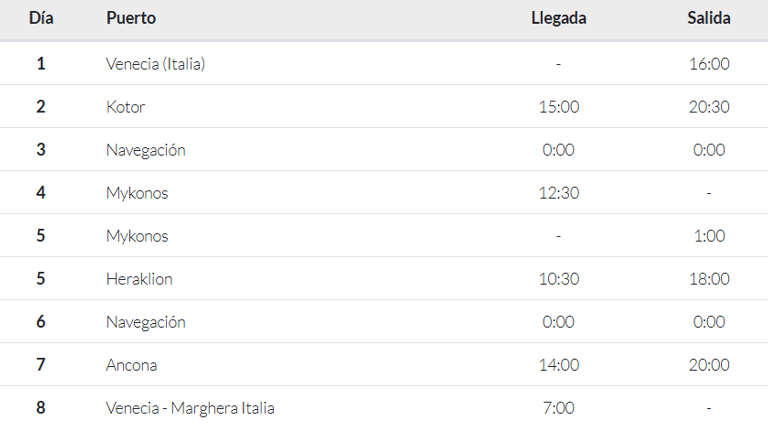The image size is (768, 442).
Task: Select the Kotor port row
Action: [384, 106]
